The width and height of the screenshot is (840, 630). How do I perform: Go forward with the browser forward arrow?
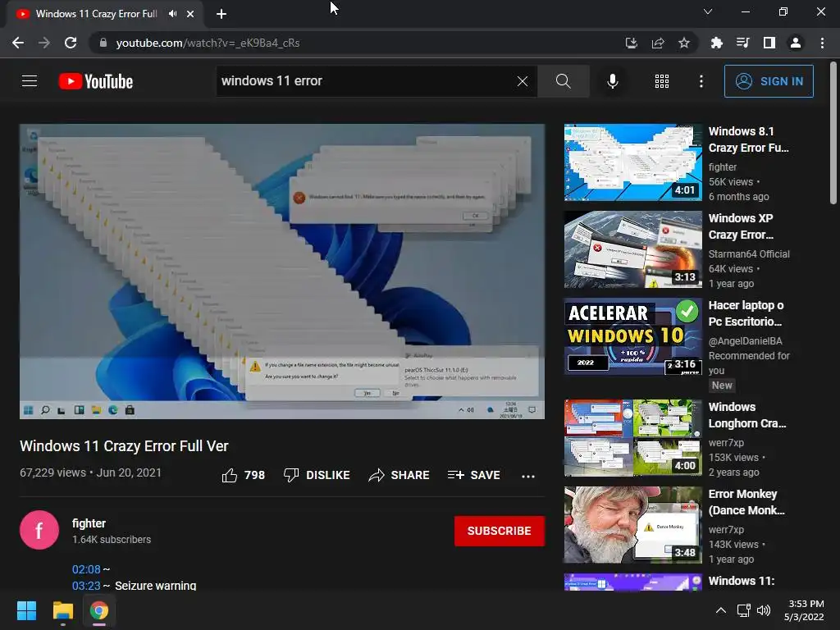pyautogui.click(x=44, y=43)
